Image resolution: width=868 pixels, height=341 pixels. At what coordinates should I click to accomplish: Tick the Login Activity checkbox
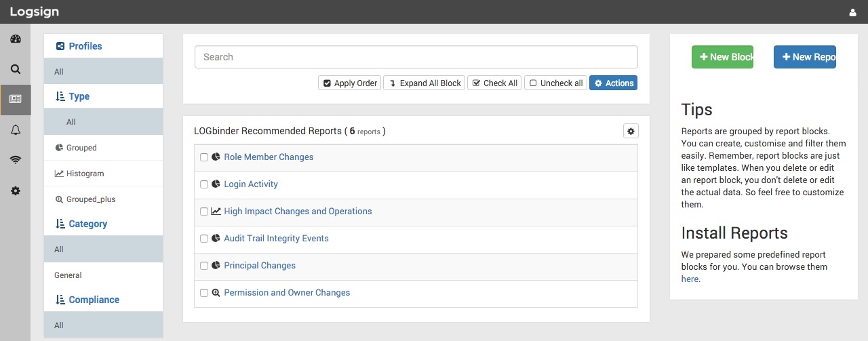(x=204, y=184)
